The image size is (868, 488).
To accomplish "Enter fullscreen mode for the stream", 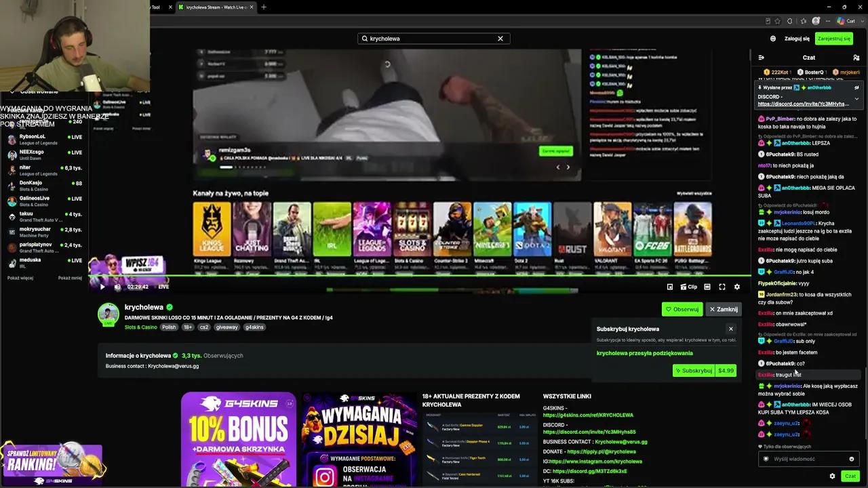I will 722,287.
